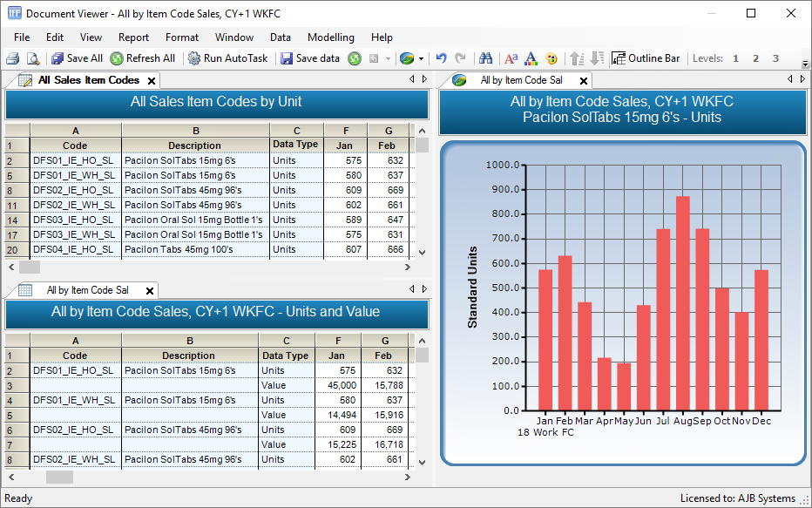Screen dimensions: 812x508
Task: Click the globe icon on the chart tab
Action: pos(459,80)
